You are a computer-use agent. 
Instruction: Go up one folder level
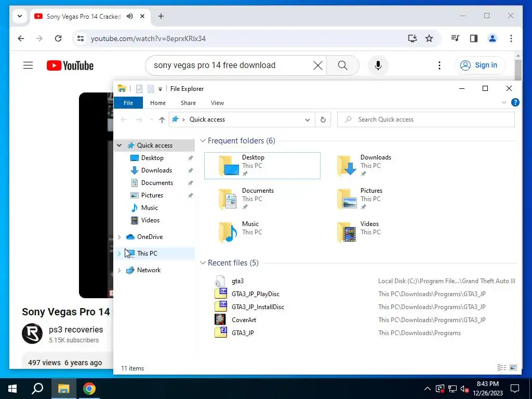tap(162, 119)
